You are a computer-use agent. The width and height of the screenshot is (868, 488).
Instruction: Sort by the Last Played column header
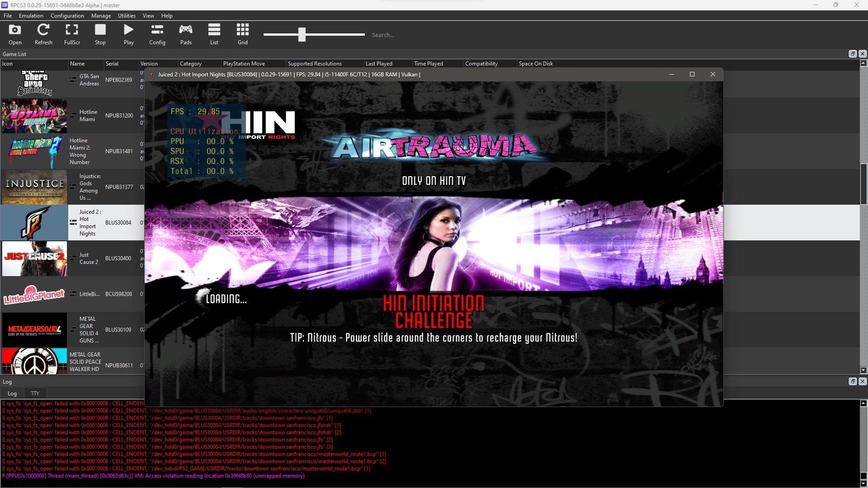379,63
